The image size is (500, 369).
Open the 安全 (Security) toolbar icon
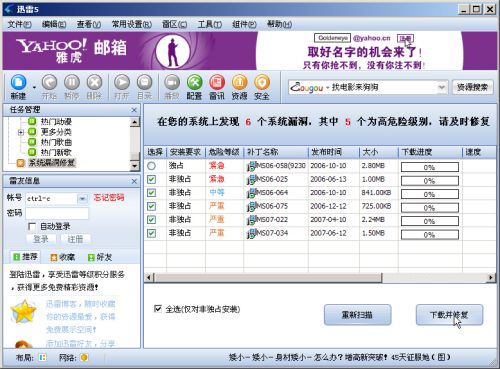tap(262, 83)
